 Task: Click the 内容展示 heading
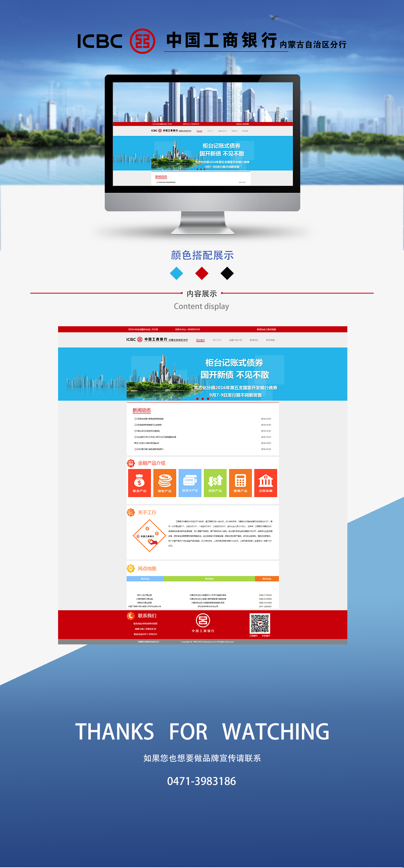(x=202, y=294)
